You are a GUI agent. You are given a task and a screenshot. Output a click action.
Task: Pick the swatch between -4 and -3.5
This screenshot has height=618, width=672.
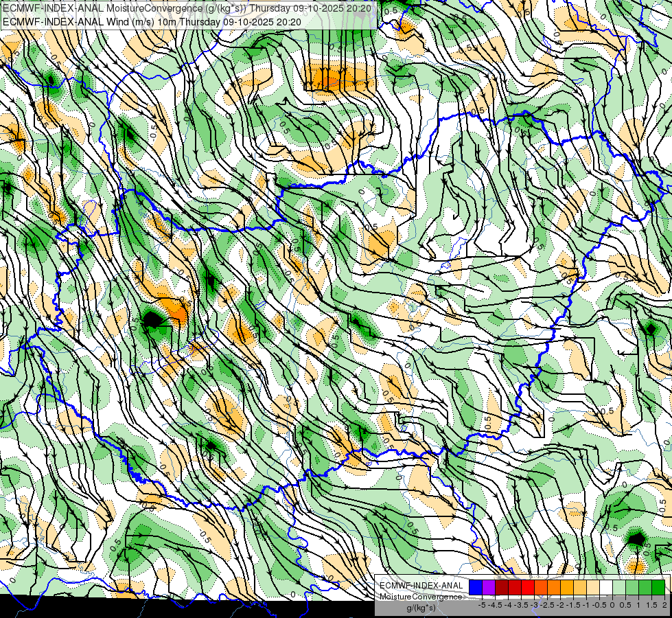tap(515, 587)
